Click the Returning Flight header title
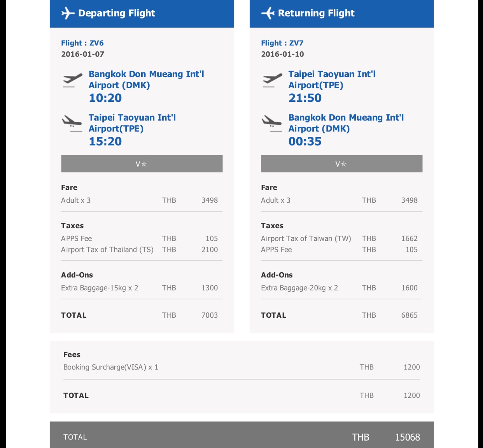483x448 pixels. [316, 13]
